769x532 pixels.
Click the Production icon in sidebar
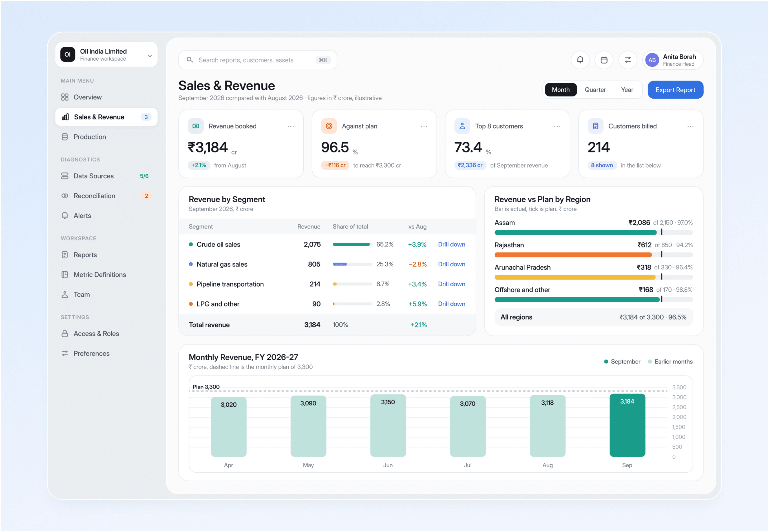coord(65,137)
